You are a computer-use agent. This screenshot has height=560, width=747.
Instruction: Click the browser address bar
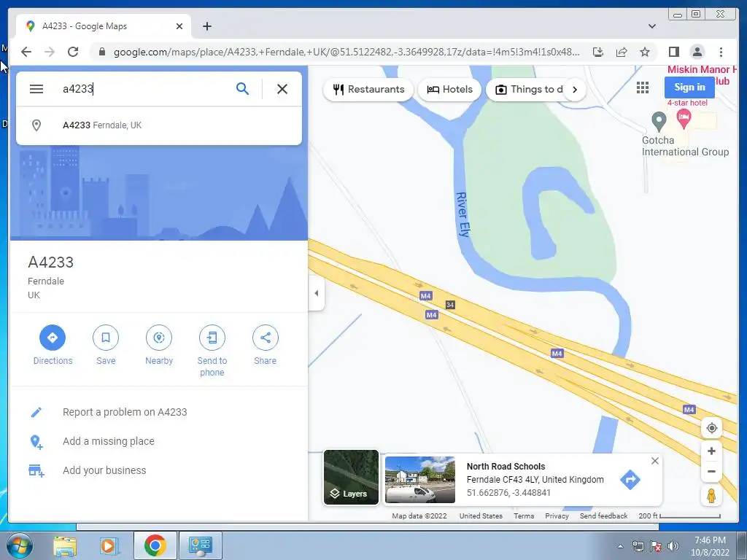tap(347, 52)
